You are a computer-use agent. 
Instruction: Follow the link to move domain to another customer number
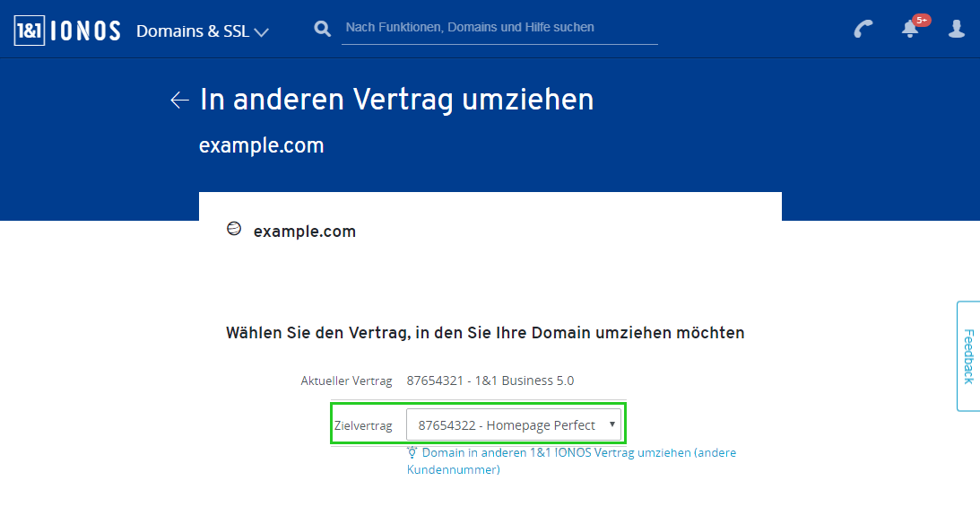coord(571,461)
